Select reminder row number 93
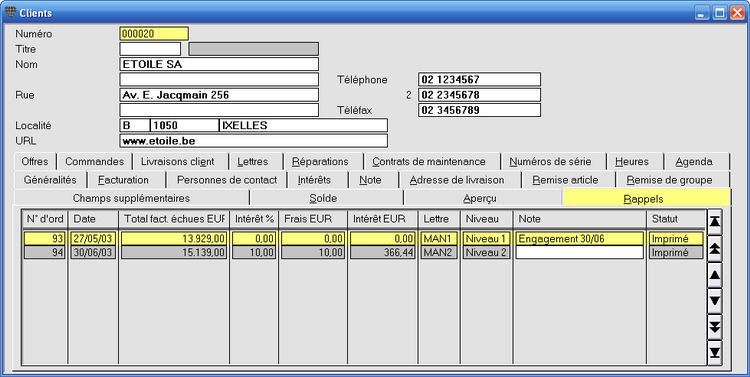Image resolution: width=750 pixels, height=377 pixels. [45, 238]
